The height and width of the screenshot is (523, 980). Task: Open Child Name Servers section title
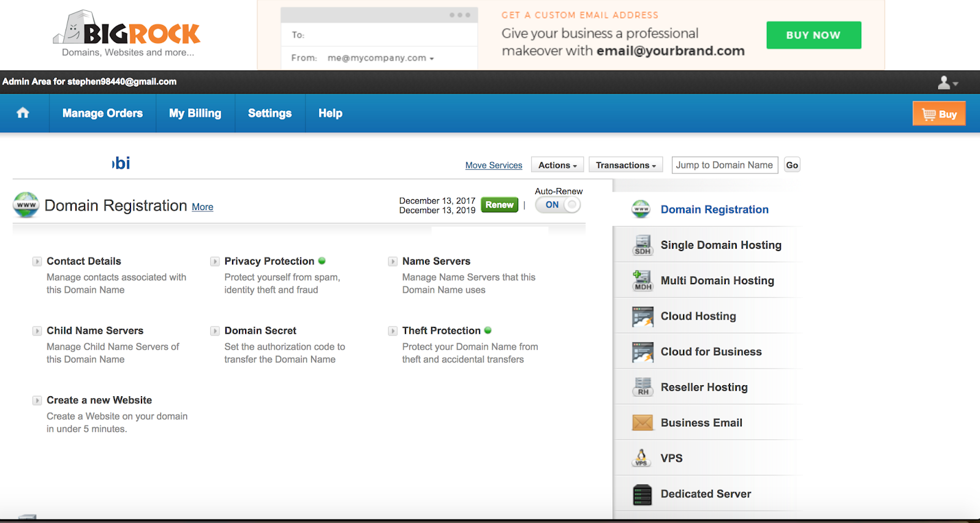coord(95,330)
